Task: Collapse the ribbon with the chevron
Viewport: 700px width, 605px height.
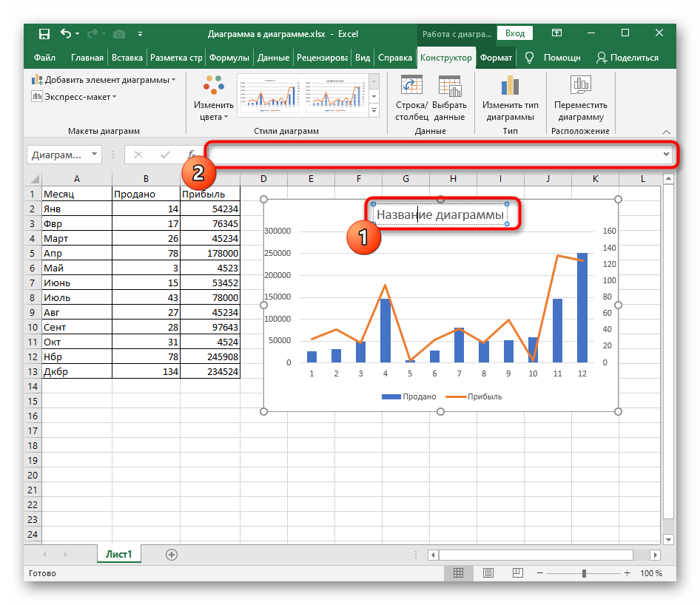Action: pyautogui.click(x=666, y=132)
